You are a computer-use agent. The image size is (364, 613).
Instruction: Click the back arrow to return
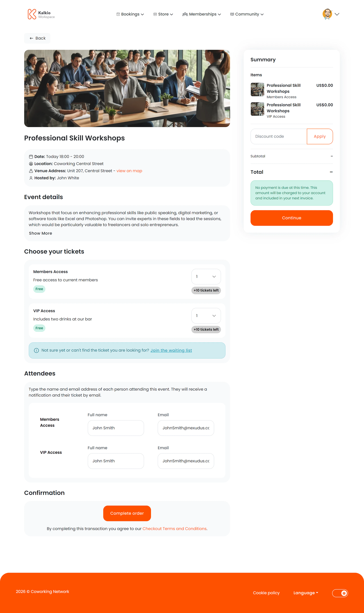coord(31,38)
